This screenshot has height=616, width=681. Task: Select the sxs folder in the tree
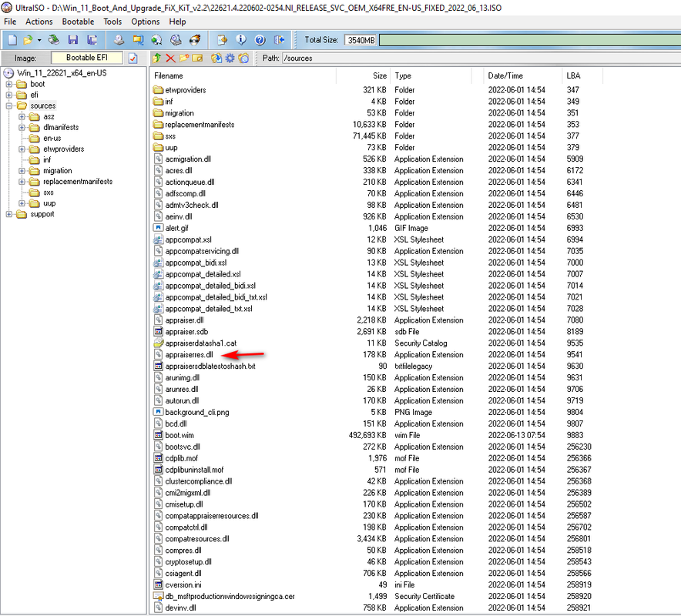[x=49, y=192]
